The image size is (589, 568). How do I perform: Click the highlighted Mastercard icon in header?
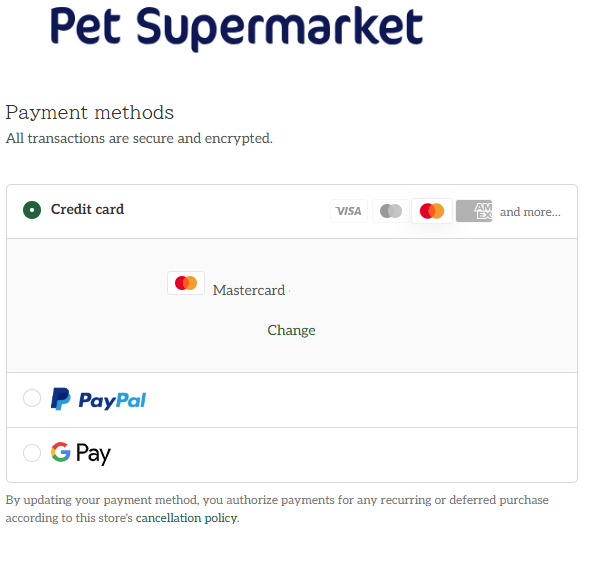[x=432, y=211]
